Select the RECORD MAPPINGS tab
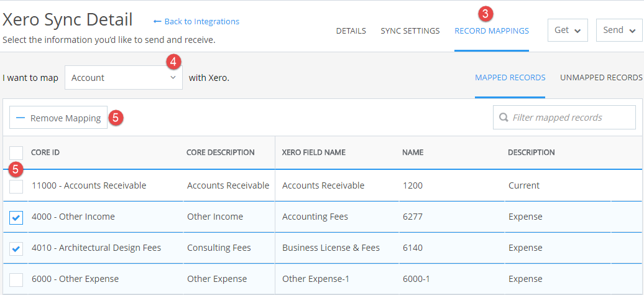This screenshot has width=644, height=295. pyautogui.click(x=492, y=31)
